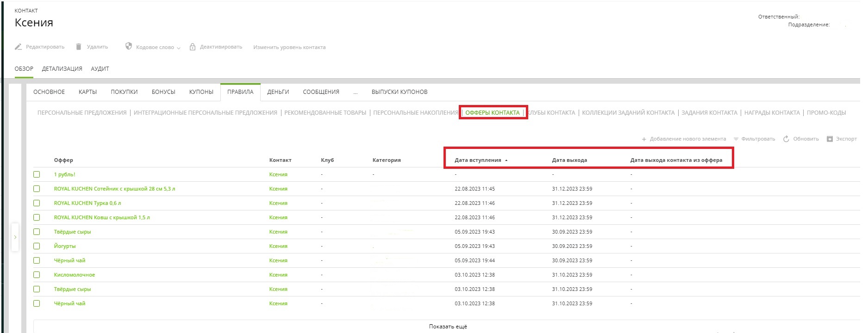Expand the collapsed left side panel arrow
The height and width of the screenshot is (333, 868).
[15, 237]
